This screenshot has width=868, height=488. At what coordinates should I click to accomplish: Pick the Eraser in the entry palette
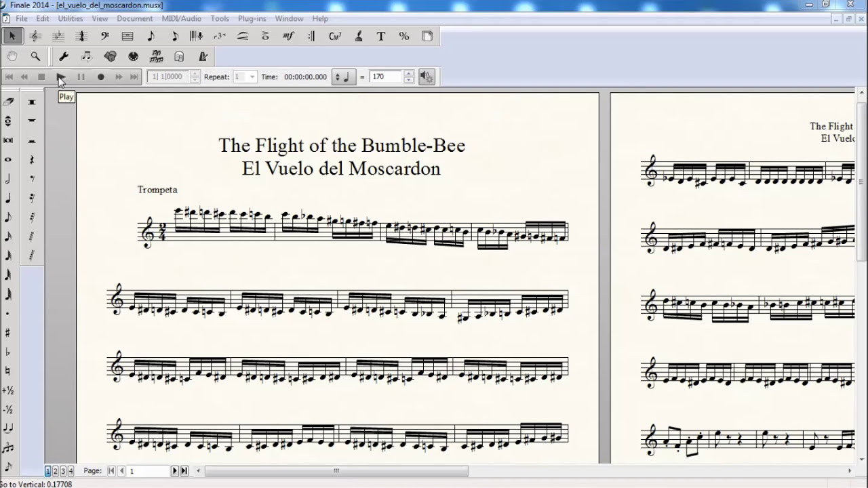[x=8, y=102]
